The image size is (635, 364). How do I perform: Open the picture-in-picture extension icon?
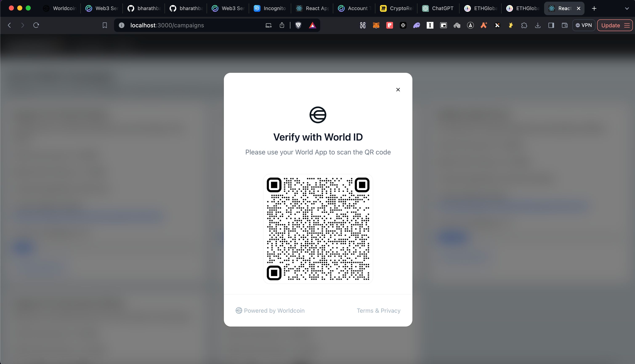pyautogui.click(x=444, y=25)
